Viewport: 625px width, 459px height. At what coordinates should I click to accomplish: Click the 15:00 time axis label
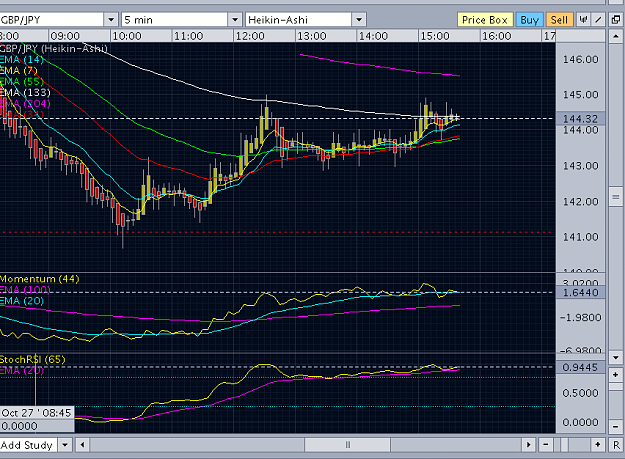point(435,36)
